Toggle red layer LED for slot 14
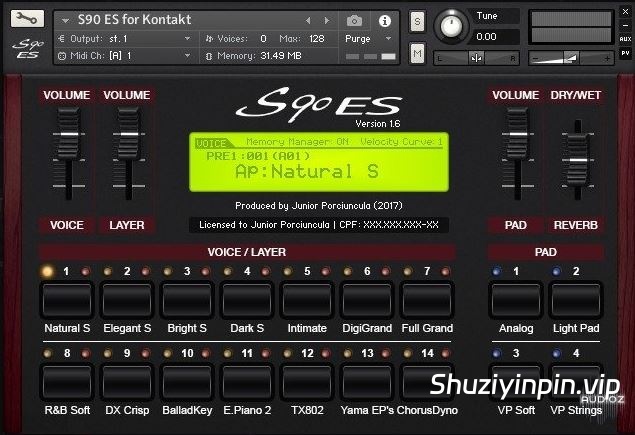635x435 pixels. pos(445,354)
